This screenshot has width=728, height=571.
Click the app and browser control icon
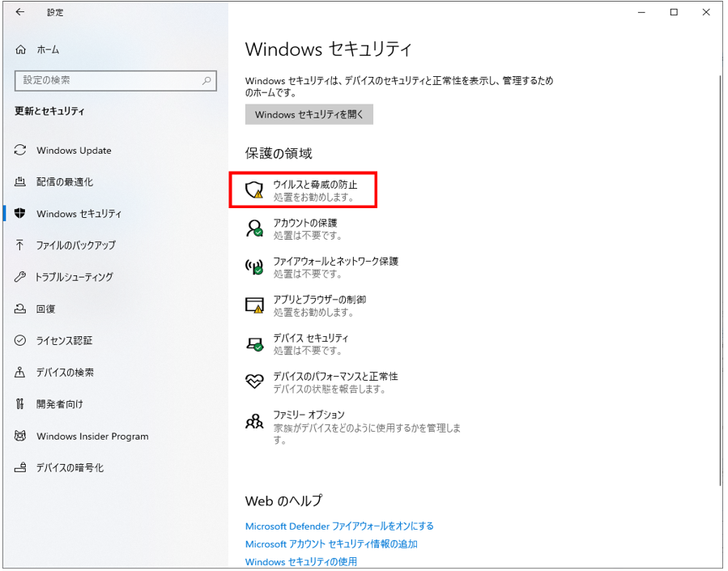click(x=254, y=305)
